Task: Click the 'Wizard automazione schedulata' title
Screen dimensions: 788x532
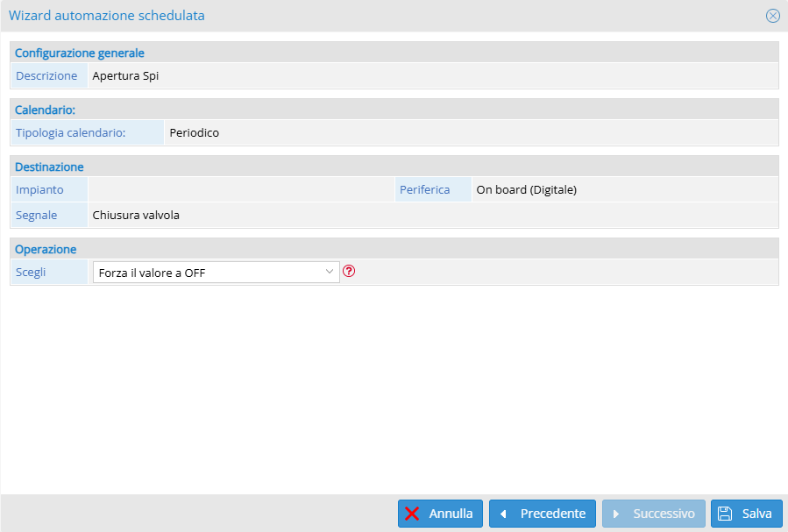Action: 107,16
